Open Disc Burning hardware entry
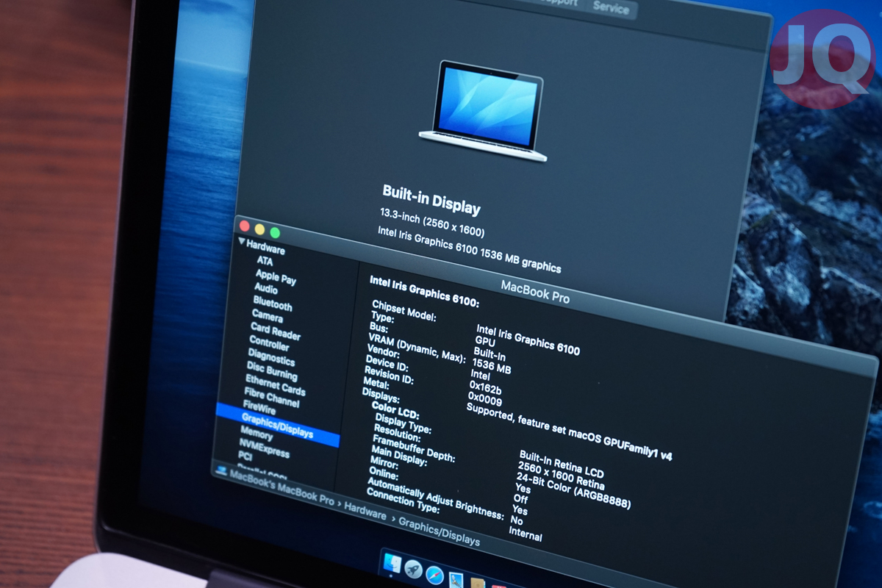Screen dimensions: 882x588 272,371
